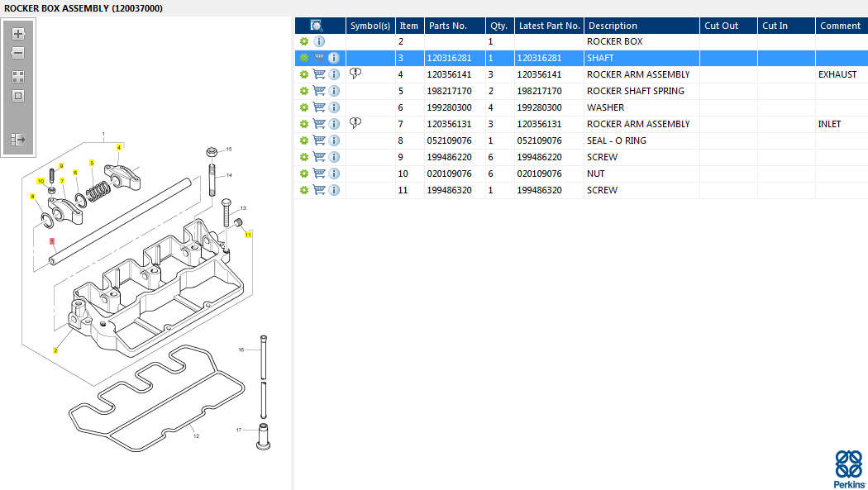Click the four-square grid view icon
This screenshot has width=868, height=490.
click(x=18, y=76)
